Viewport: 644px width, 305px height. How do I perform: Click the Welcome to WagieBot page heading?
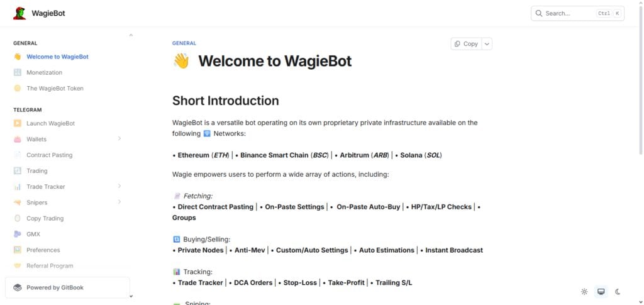(275, 61)
